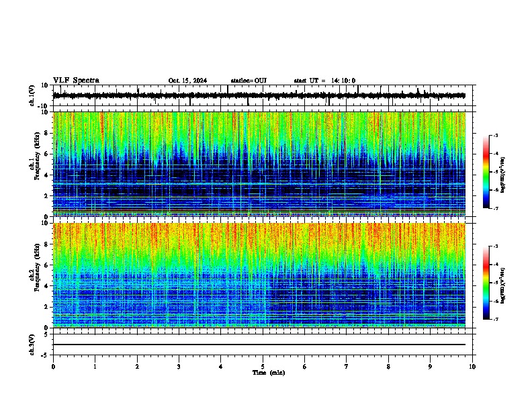This screenshot has width=532, height=411.
Task: Click the "VLF Spectra" title text
Action: pos(76,81)
